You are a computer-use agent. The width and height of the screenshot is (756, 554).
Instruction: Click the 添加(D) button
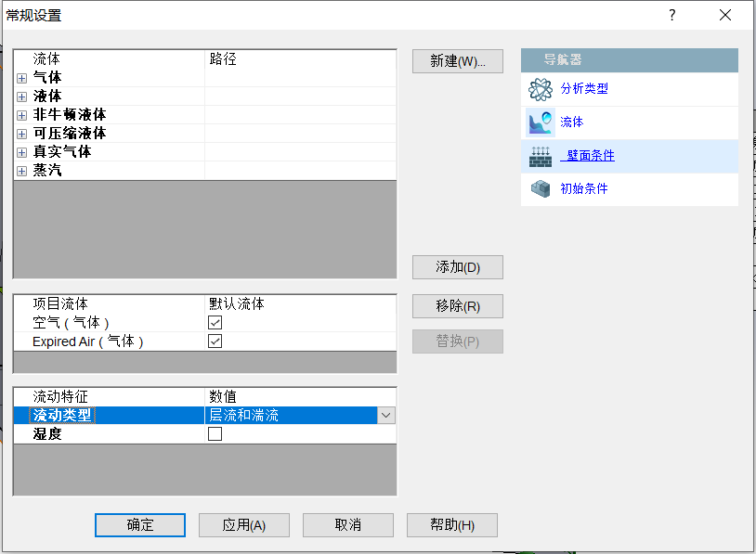tap(457, 267)
